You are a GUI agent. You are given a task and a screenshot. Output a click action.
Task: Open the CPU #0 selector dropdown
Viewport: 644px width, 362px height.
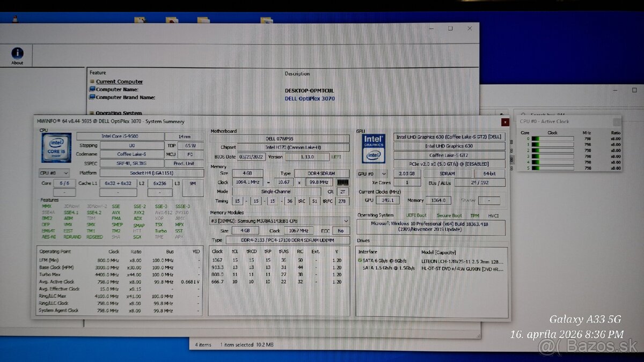[x=65, y=173]
